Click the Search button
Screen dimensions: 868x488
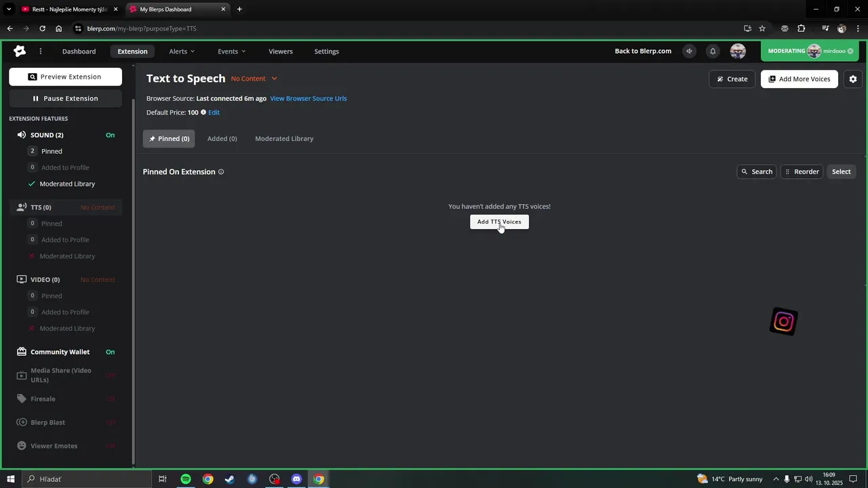(x=756, y=171)
